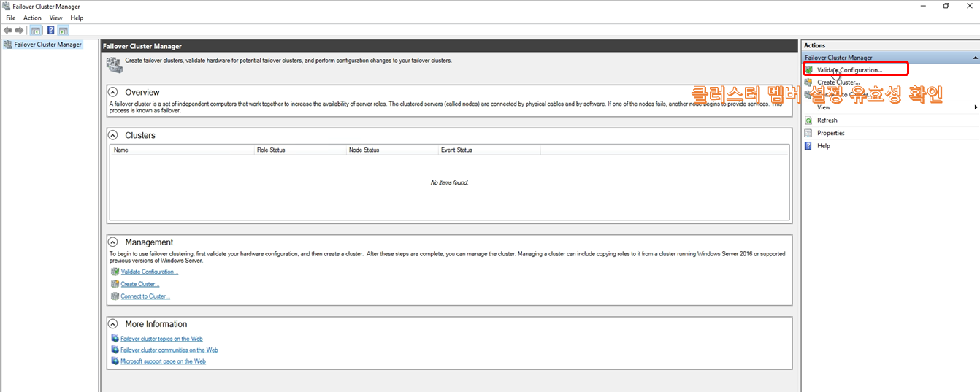980x392 pixels.
Task: Click the dark Failover Cluster Manager pane header
Action: click(x=449, y=46)
